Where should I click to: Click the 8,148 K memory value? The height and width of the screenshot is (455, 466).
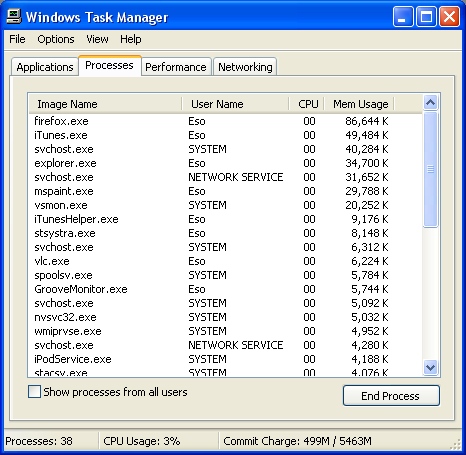(370, 233)
